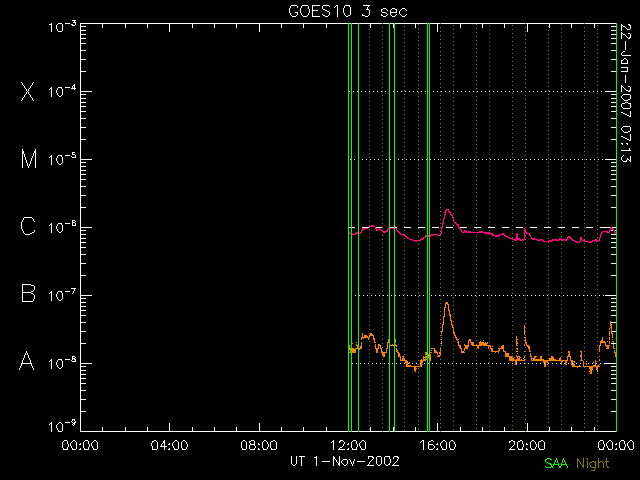Click the pink curve's peak after 16:00
This screenshot has height=480, width=640.
tap(448, 210)
